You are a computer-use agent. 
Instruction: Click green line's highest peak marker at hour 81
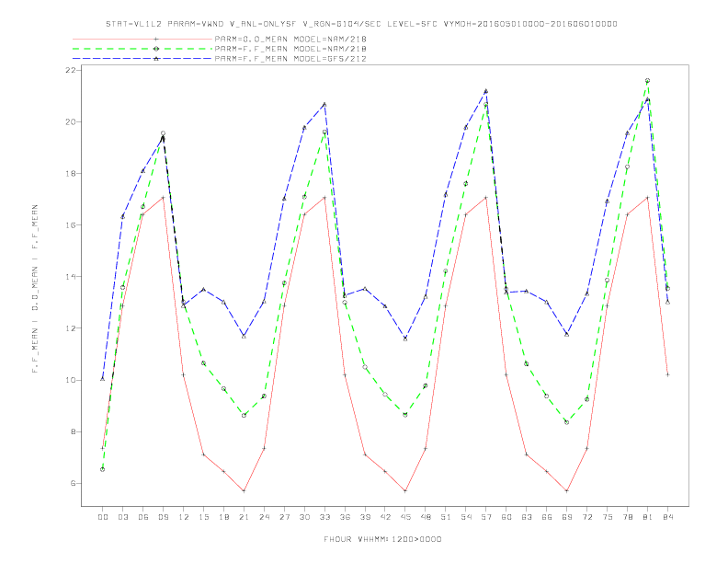[x=648, y=80]
